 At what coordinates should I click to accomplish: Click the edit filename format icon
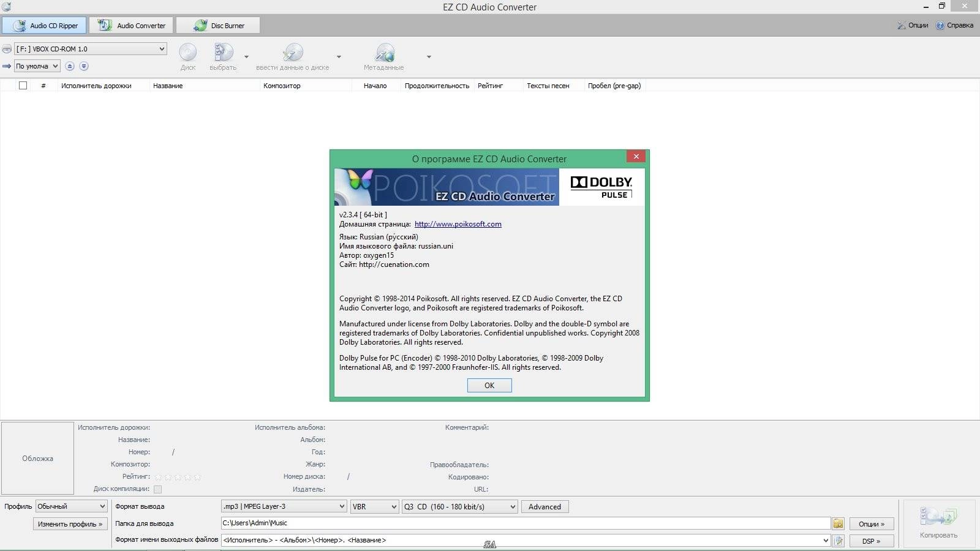tap(838, 541)
